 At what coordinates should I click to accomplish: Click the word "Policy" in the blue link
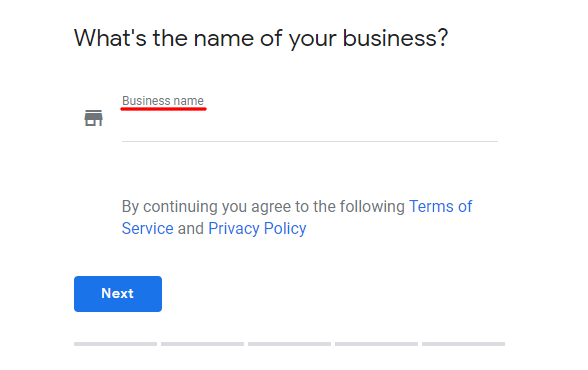[285, 228]
